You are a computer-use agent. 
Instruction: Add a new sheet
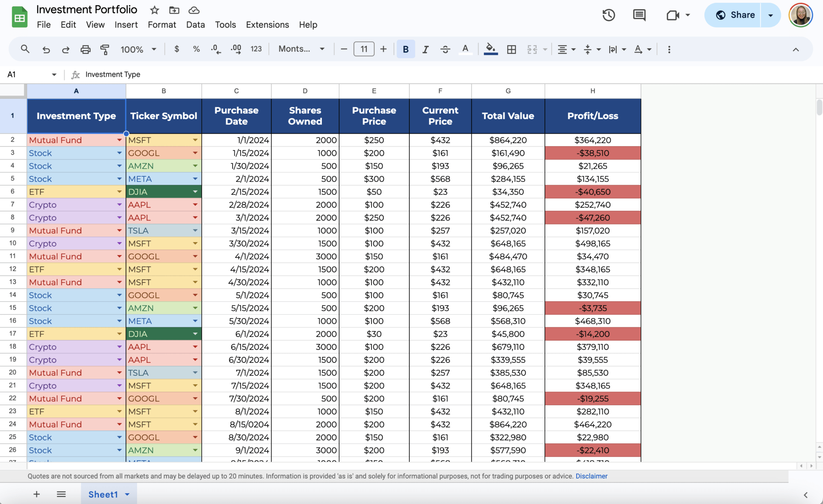click(37, 494)
